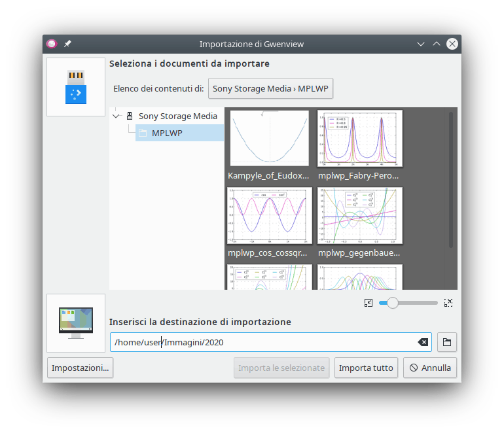Click the zoom-out thumbnail size icon
Viewport: 504px width, 433px height.
click(x=369, y=303)
